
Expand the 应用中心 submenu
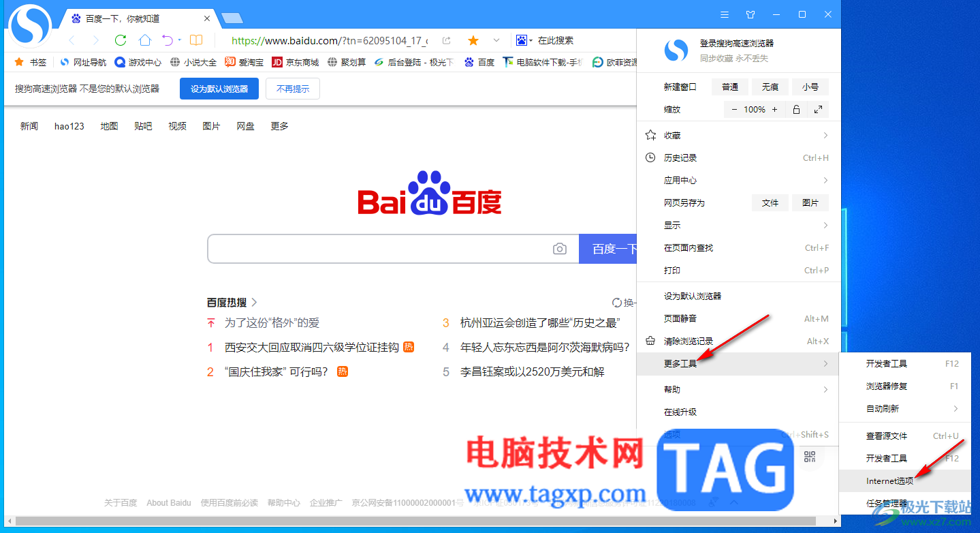coord(739,180)
